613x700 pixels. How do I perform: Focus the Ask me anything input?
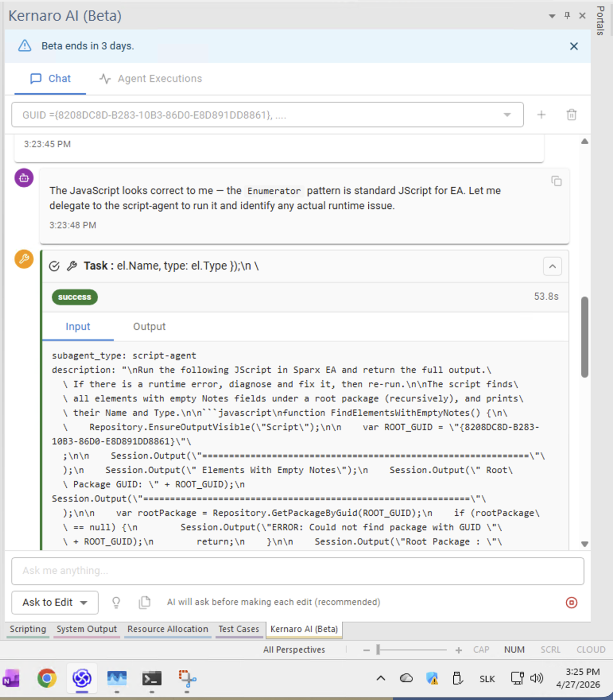[297, 571]
